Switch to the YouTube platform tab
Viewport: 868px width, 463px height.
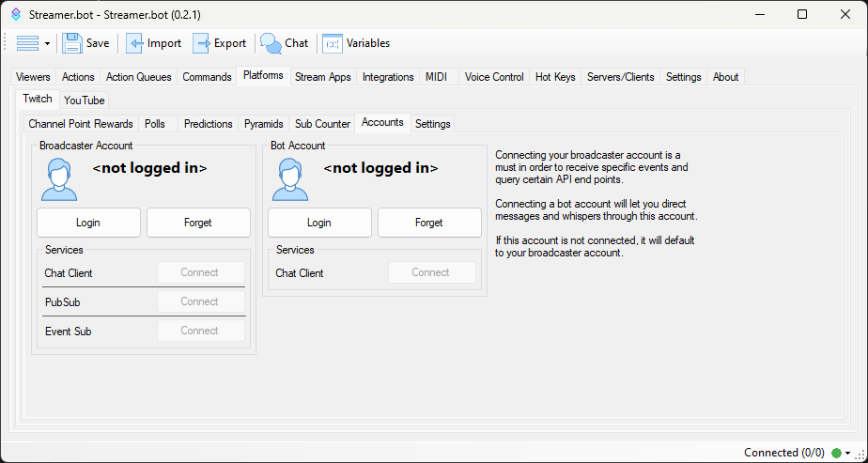(x=85, y=100)
